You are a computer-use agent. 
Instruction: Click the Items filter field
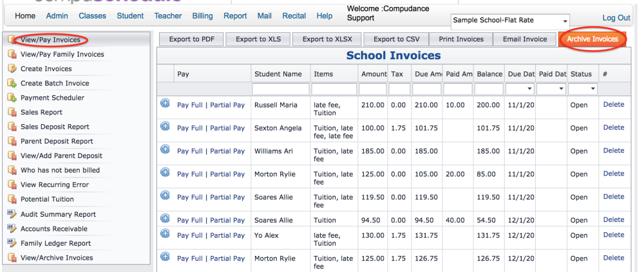coord(334,89)
